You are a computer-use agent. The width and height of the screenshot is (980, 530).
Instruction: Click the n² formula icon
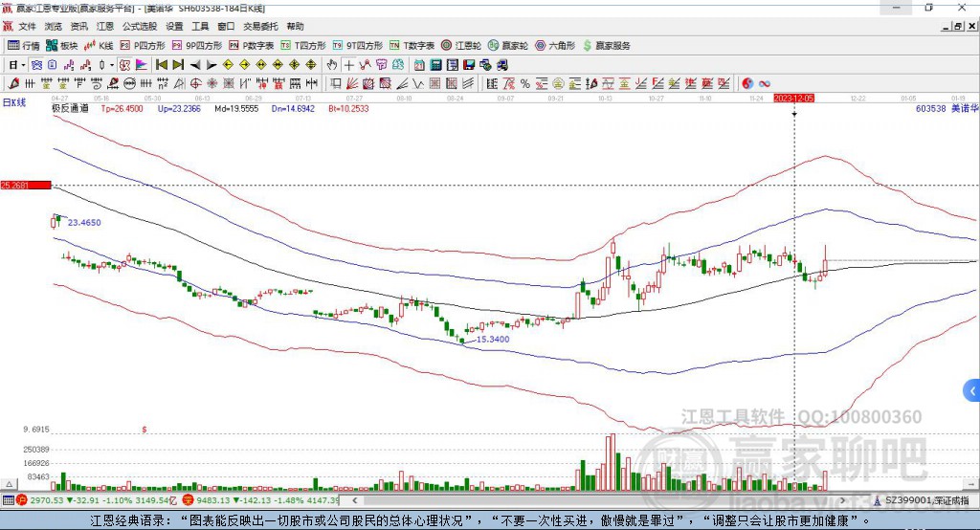pyautogui.click(x=163, y=83)
